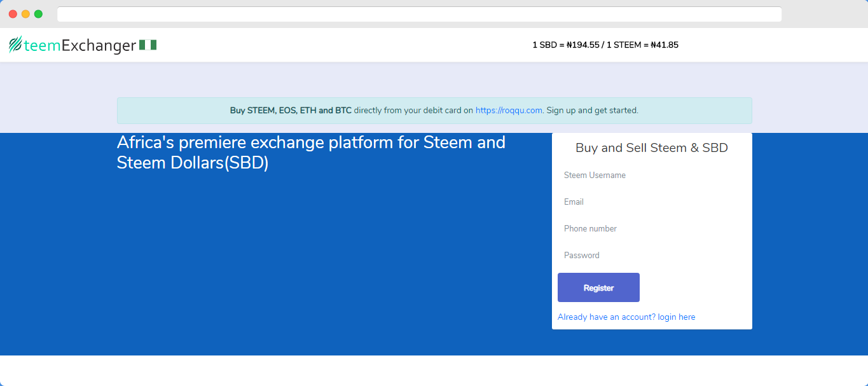Click the Africa's premiere exchange headline

[x=311, y=152]
